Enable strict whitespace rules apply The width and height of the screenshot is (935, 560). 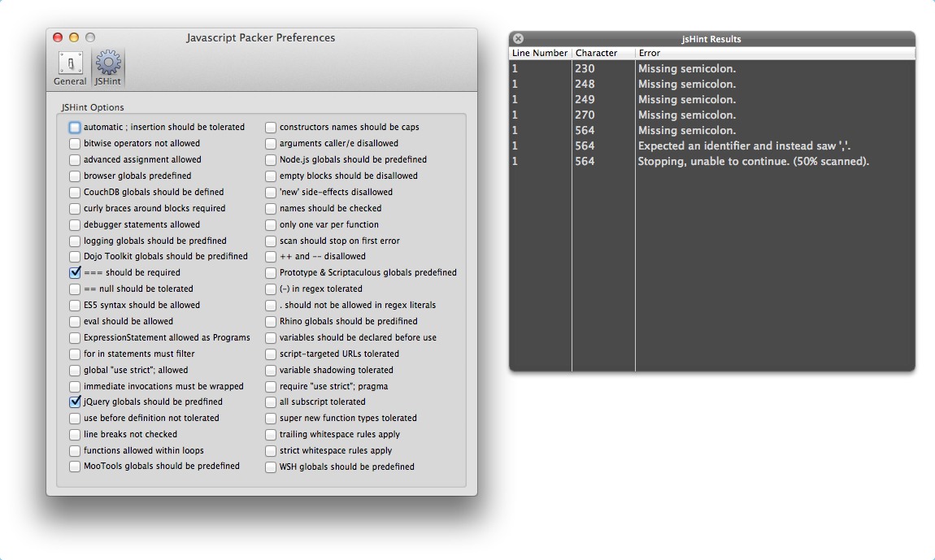tap(271, 451)
